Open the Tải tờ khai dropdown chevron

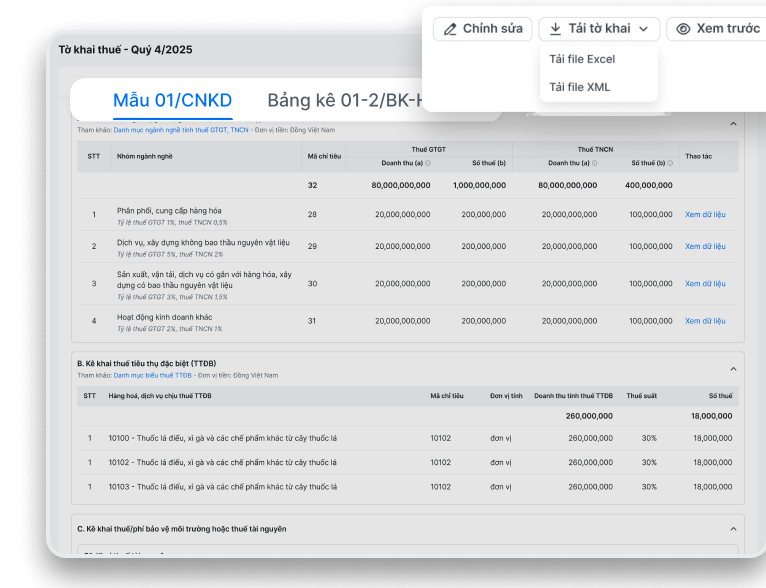click(x=643, y=29)
